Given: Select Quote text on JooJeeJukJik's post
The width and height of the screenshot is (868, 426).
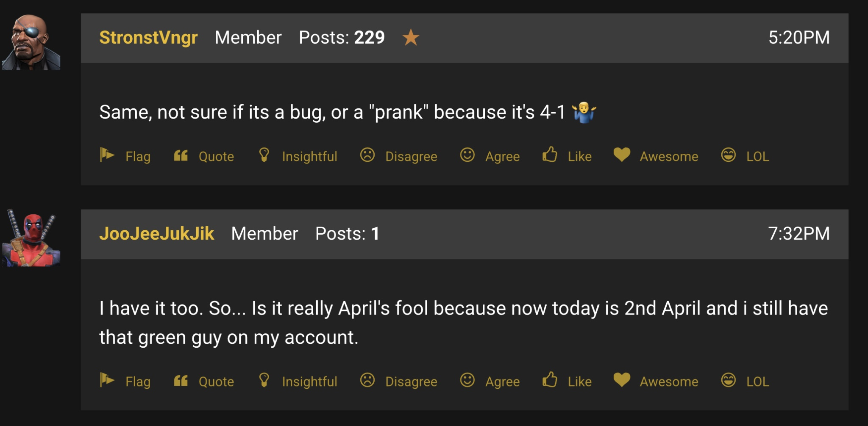Looking at the screenshot, I should pyautogui.click(x=216, y=382).
